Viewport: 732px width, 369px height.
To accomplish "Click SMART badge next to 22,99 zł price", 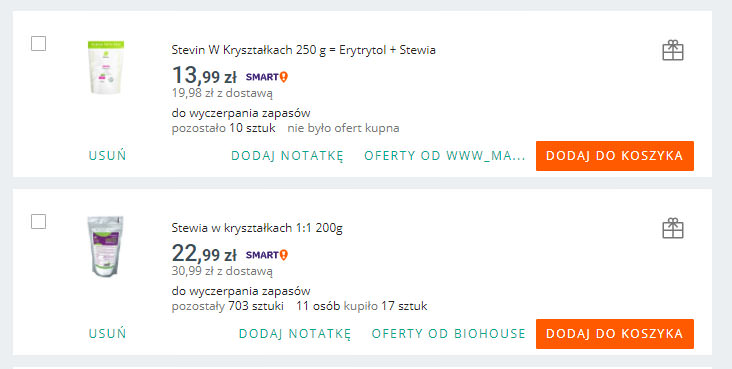I will click(267, 255).
